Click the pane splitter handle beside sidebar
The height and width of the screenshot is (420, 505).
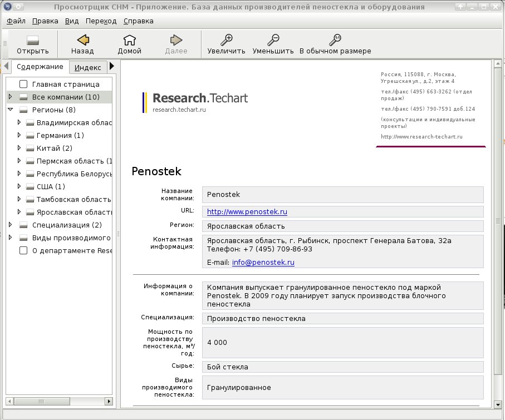coord(118,234)
